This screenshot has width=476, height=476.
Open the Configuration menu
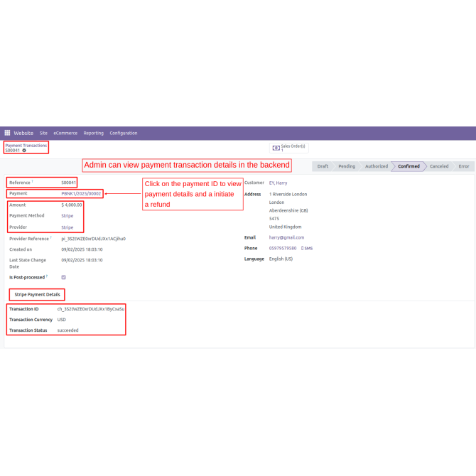(124, 133)
